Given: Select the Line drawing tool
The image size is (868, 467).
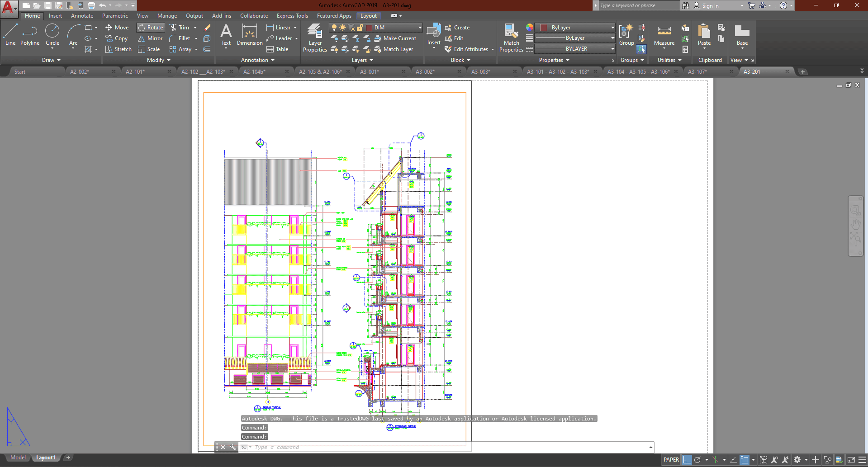Looking at the screenshot, I should (x=10, y=35).
